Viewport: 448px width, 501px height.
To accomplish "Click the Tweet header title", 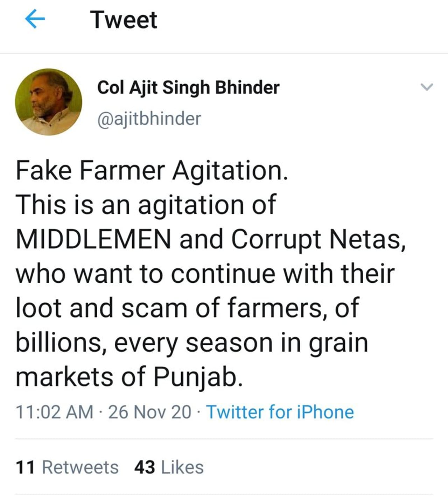I will (x=124, y=20).
